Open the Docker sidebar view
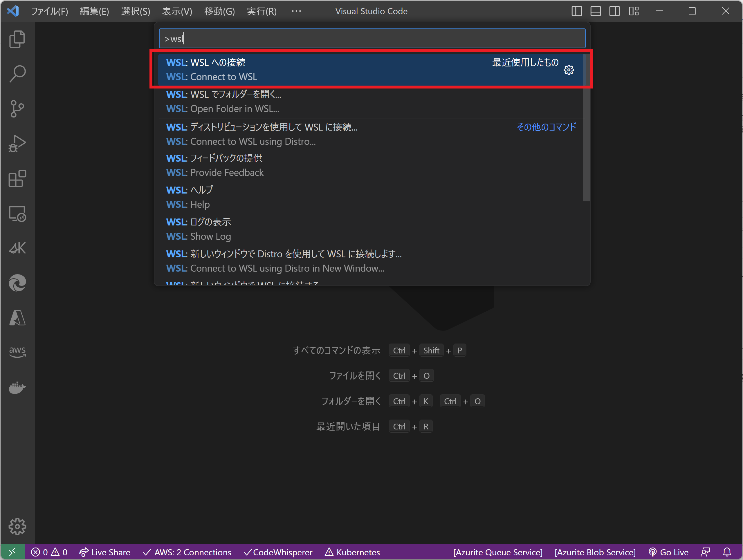The image size is (743, 560). point(17,387)
